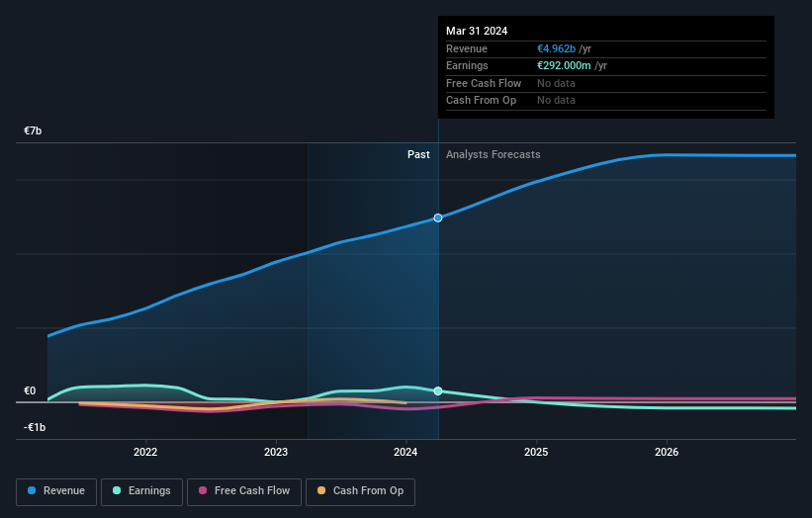
Task: Click the -€1b y-axis label
Action: tap(35, 427)
